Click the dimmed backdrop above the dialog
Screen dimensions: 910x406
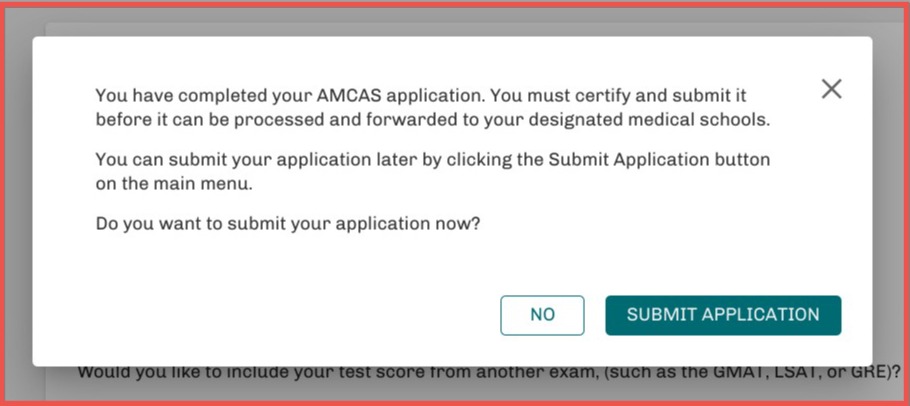(x=450, y=22)
